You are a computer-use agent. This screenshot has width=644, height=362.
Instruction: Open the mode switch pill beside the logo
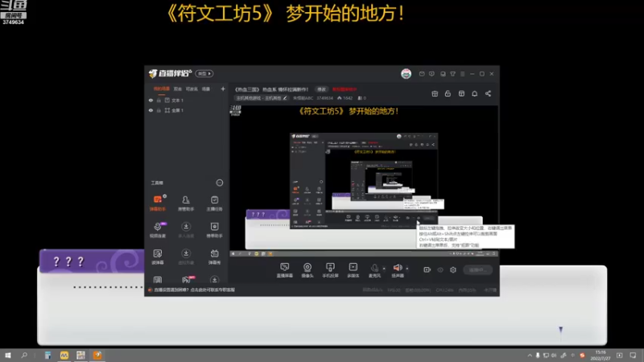tap(204, 73)
